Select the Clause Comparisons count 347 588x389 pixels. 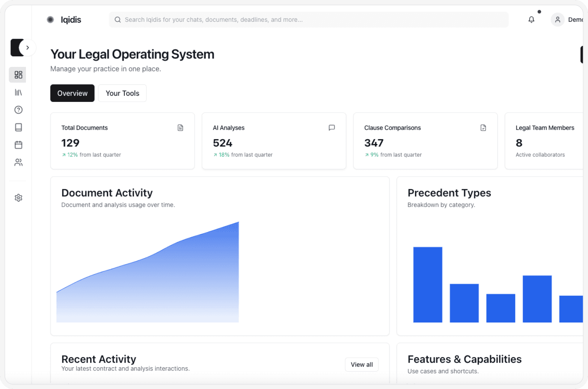coord(374,143)
